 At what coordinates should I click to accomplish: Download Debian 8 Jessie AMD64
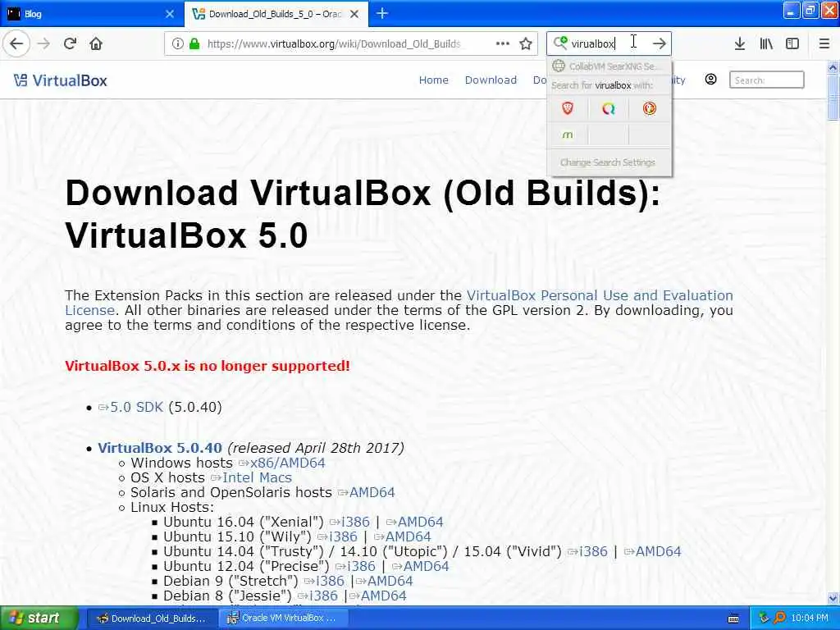tap(384, 596)
